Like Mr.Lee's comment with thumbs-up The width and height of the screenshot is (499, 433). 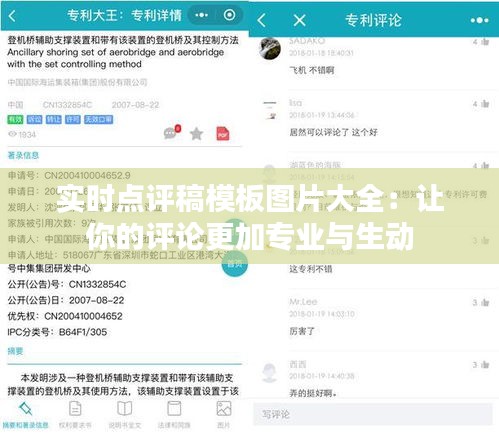[485, 302]
